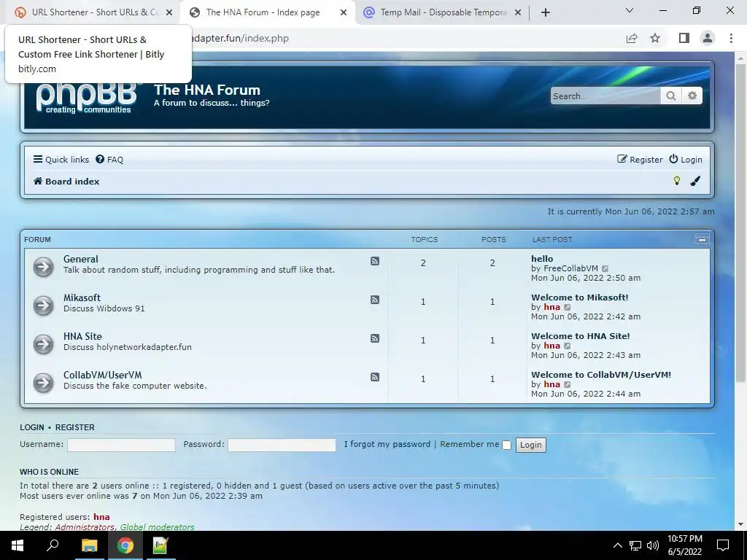Open Chrome three-dot menu
747x560 pixels.
click(x=731, y=38)
